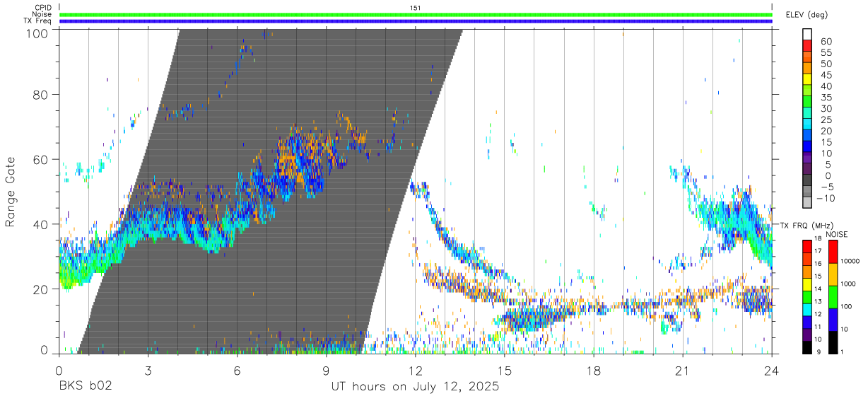The image size is (868, 401).
Task: Click the NOISE legend title
Action: pos(836,234)
